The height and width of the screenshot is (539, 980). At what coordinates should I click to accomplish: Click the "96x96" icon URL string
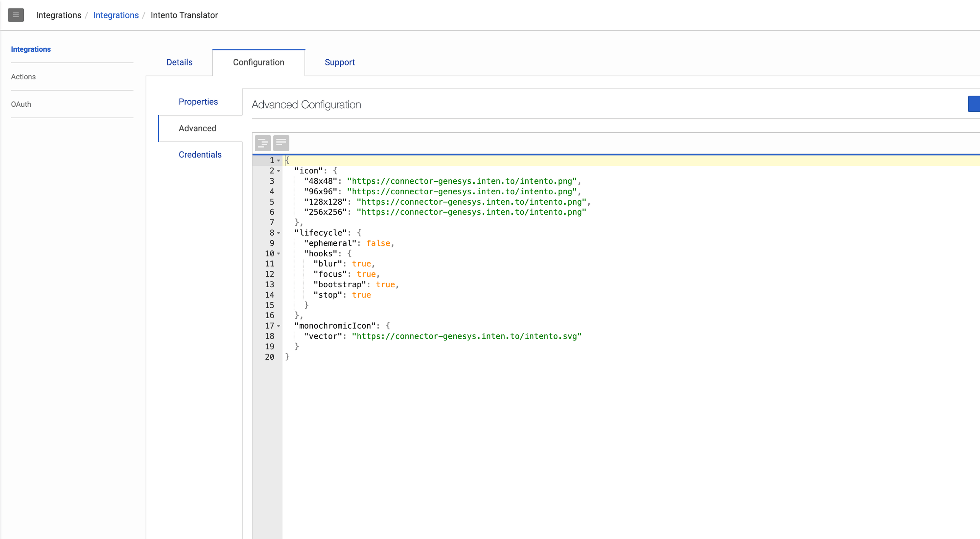click(462, 192)
